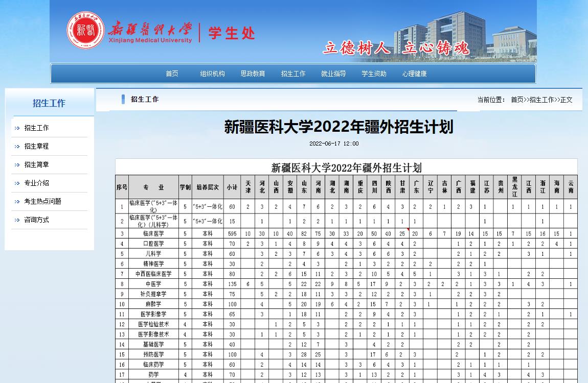Open the 心理健康 navigation menu item

[414, 74]
